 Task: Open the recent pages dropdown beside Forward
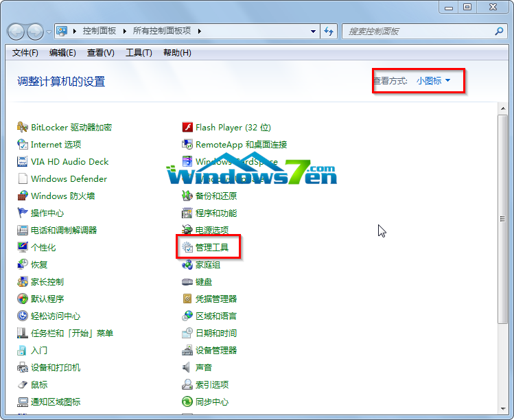(49, 32)
